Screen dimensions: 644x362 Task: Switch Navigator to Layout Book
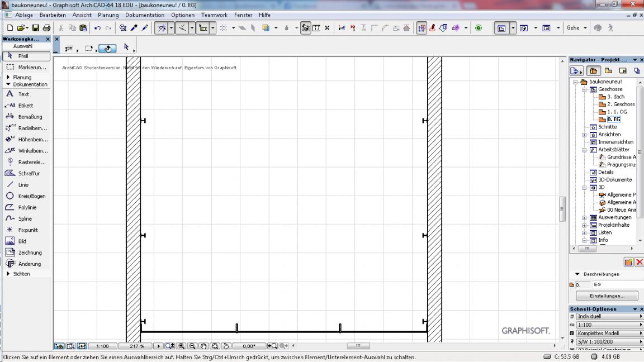click(623, 70)
